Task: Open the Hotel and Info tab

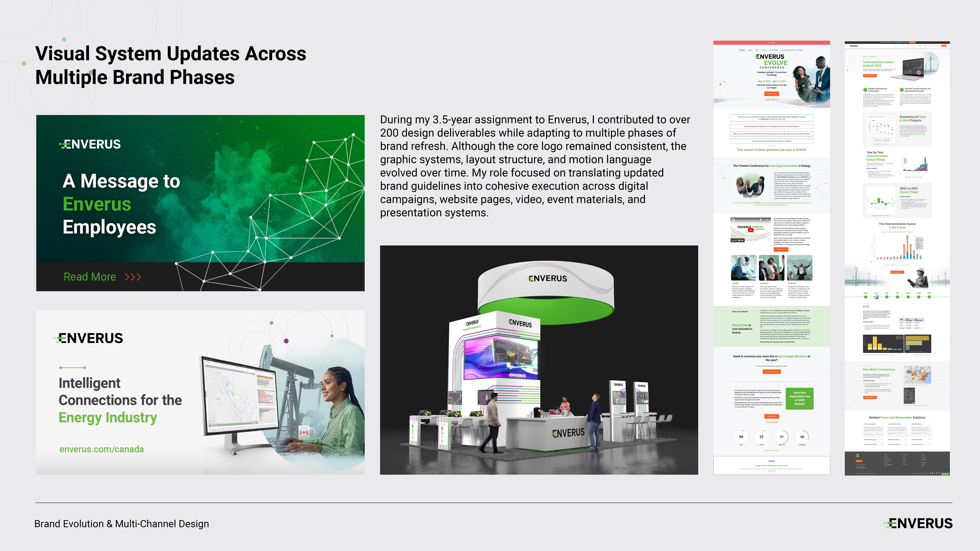Action: coord(774,50)
